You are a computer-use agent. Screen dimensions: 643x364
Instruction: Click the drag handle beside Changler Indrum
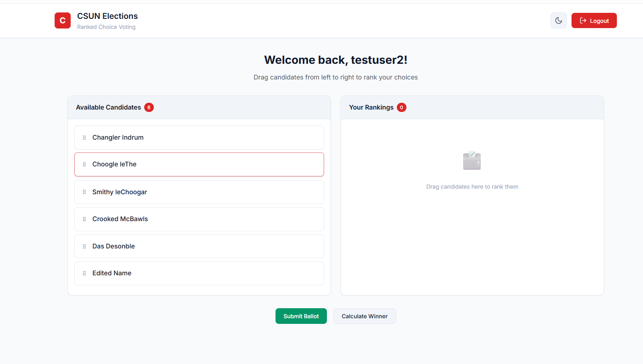[x=84, y=138]
